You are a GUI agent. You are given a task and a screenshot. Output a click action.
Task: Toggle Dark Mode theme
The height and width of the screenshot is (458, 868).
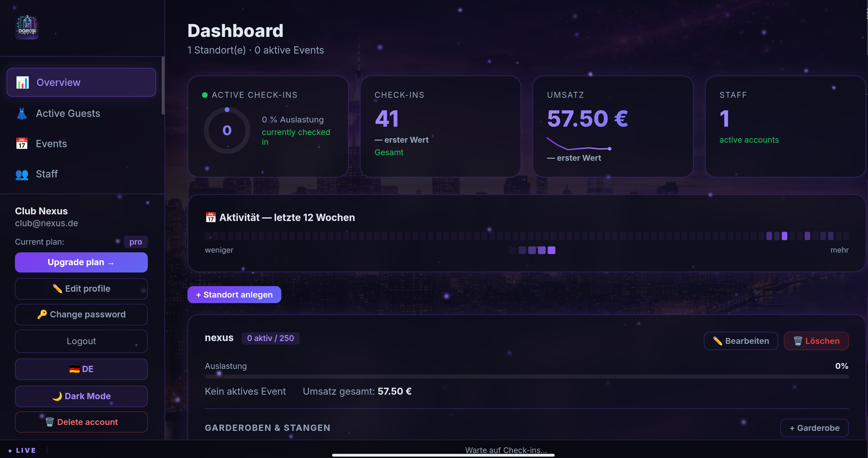pos(81,396)
